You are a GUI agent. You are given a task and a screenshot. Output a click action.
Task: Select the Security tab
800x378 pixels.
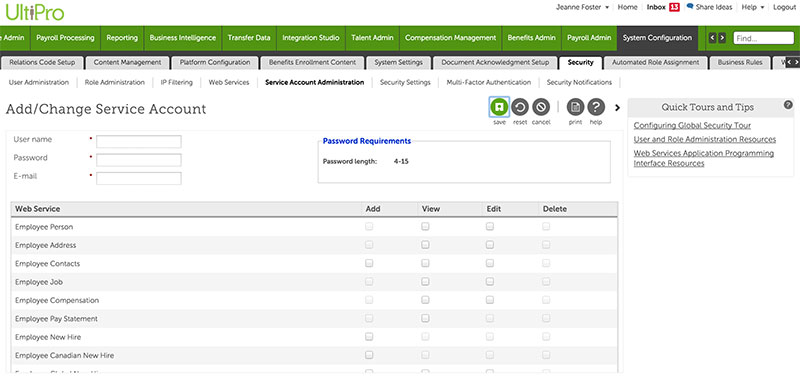[581, 63]
